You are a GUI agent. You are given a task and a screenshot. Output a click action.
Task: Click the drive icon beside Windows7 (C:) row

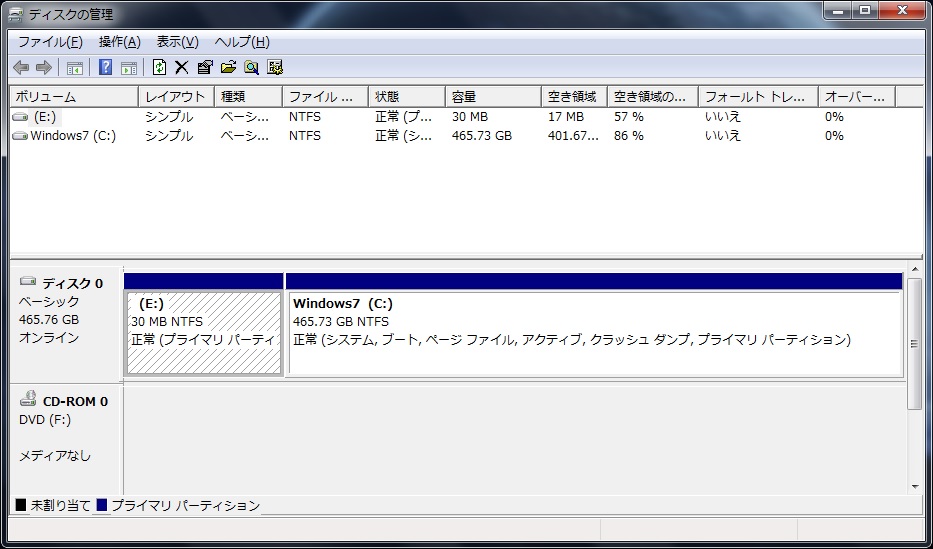tap(20, 136)
